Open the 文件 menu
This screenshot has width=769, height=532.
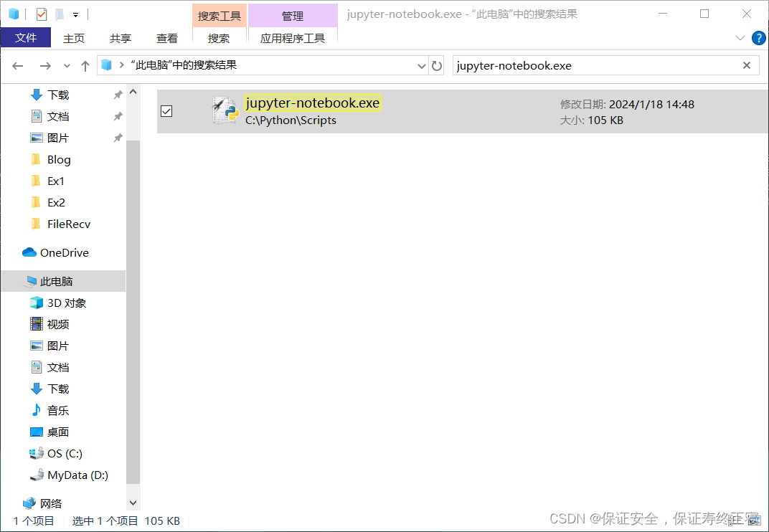point(26,38)
